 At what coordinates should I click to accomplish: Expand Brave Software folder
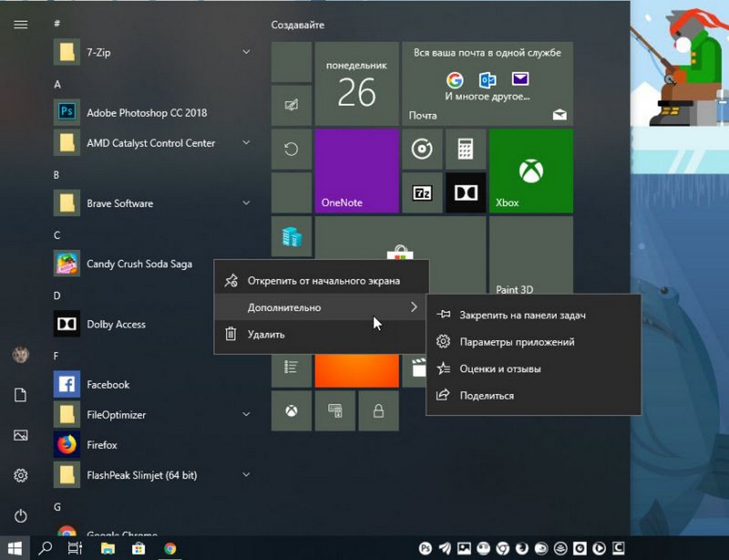pyautogui.click(x=245, y=203)
